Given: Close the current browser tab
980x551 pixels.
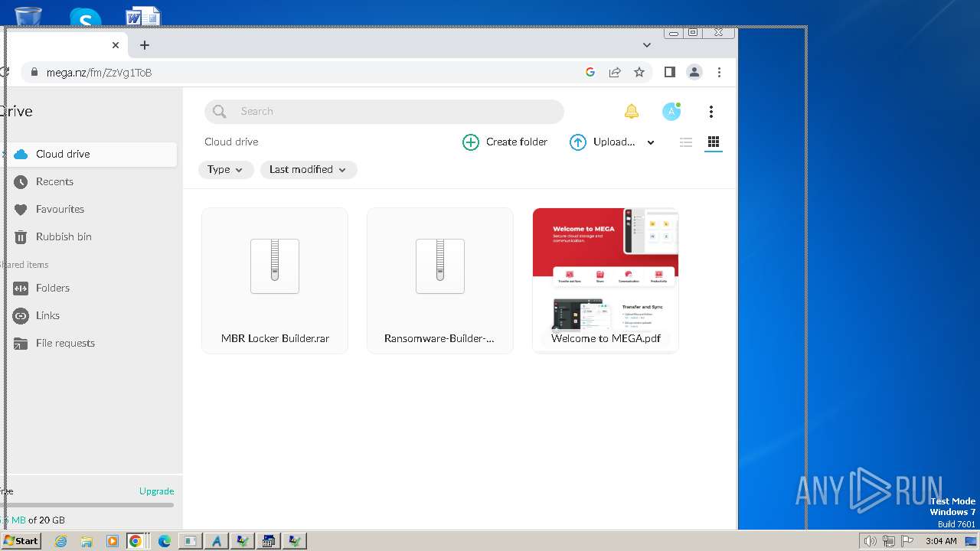Looking at the screenshot, I should [116, 45].
